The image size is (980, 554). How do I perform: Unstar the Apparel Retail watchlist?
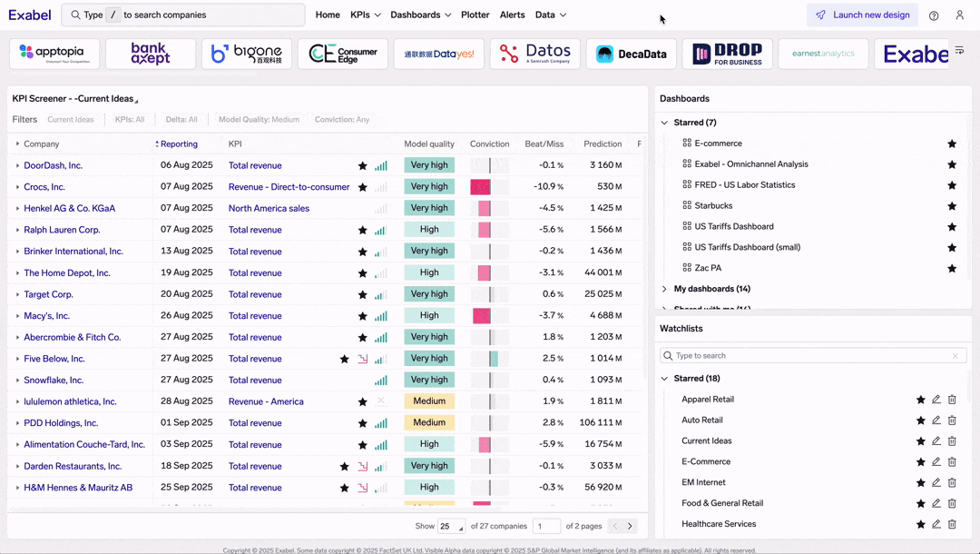(x=921, y=400)
